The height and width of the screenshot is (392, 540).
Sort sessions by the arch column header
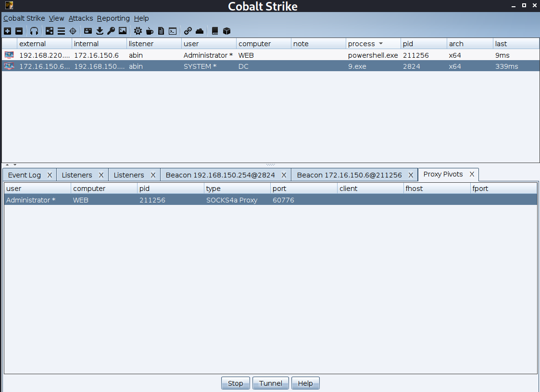tap(470, 44)
